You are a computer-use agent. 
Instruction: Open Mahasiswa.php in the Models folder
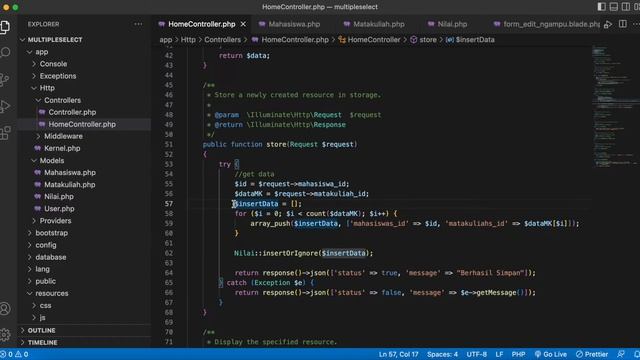click(x=70, y=172)
